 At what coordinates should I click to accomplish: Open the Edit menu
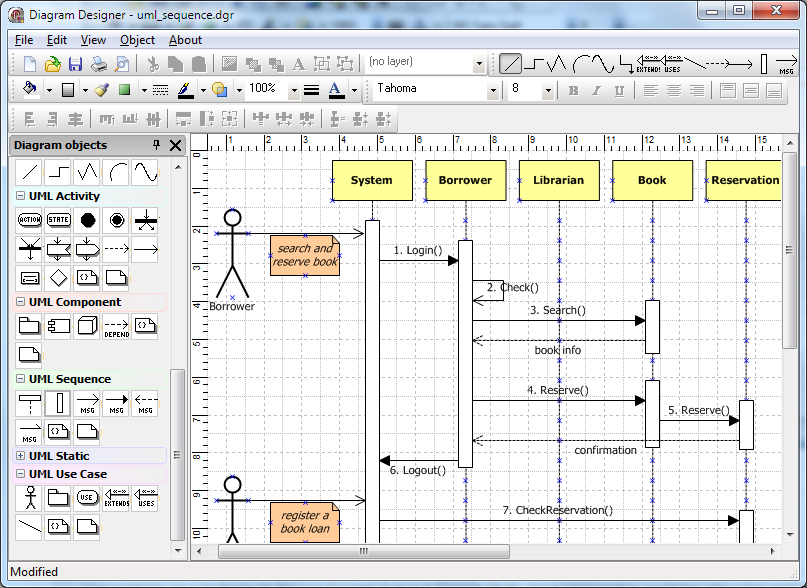click(57, 40)
